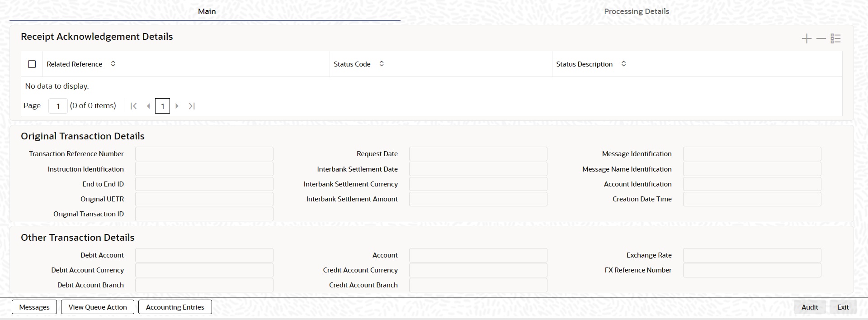The image size is (868, 320).
Task: Select current page number 1 button
Action: tap(162, 106)
